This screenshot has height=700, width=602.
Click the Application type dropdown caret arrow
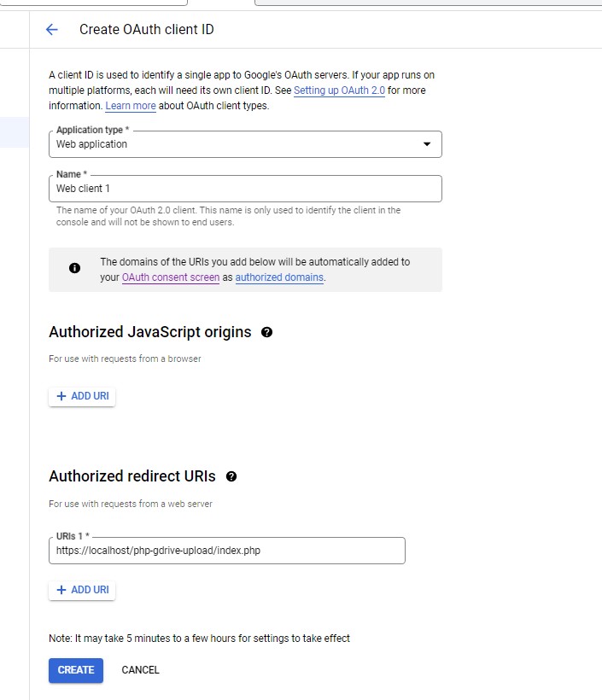coord(427,144)
